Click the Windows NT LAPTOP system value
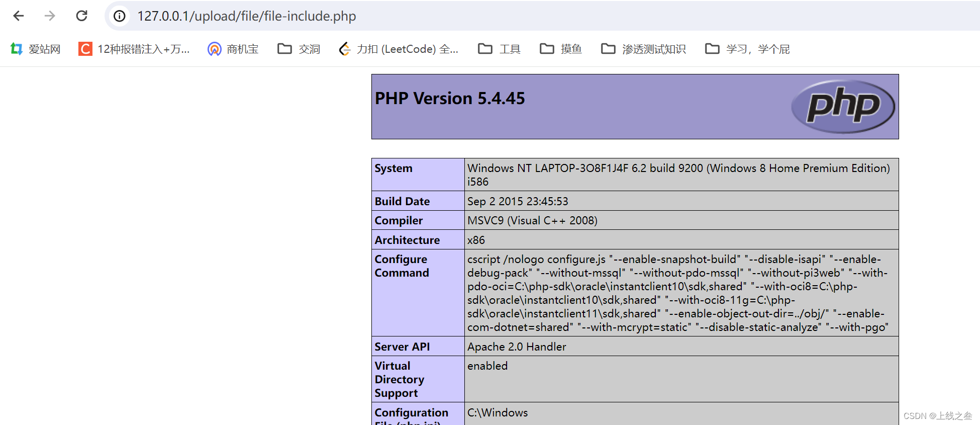This screenshot has height=425, width=980. point(678,175)
